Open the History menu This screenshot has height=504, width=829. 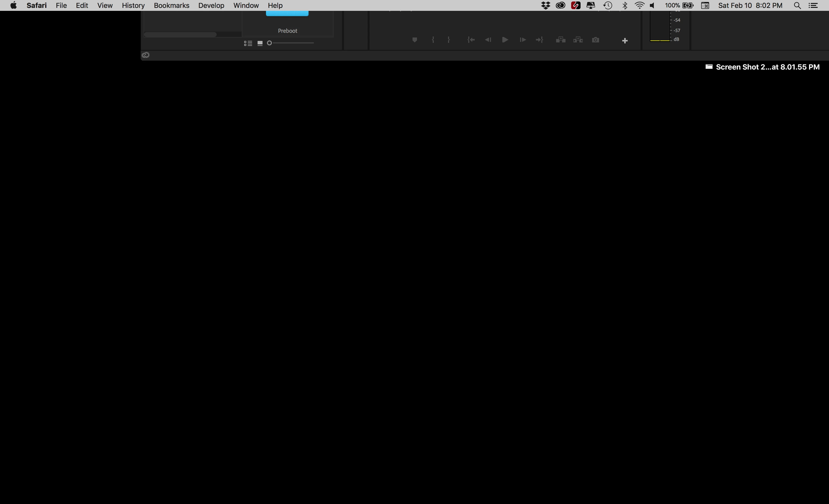pos(133,5)
